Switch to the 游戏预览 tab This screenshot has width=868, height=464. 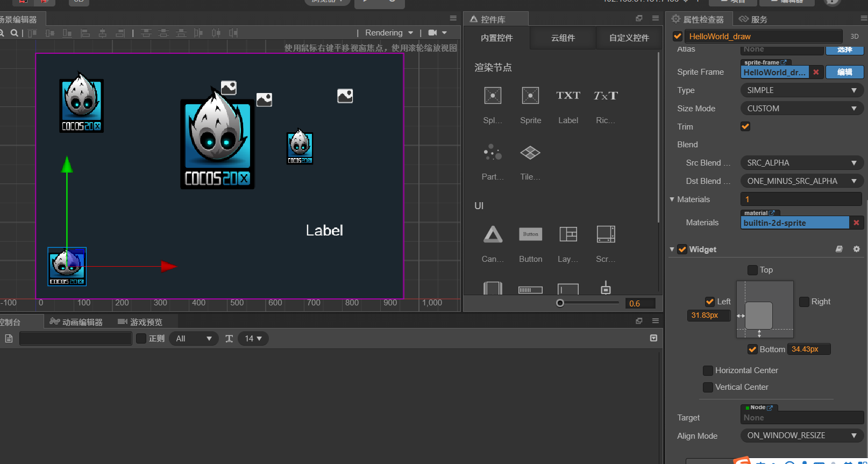pos(140,322)
